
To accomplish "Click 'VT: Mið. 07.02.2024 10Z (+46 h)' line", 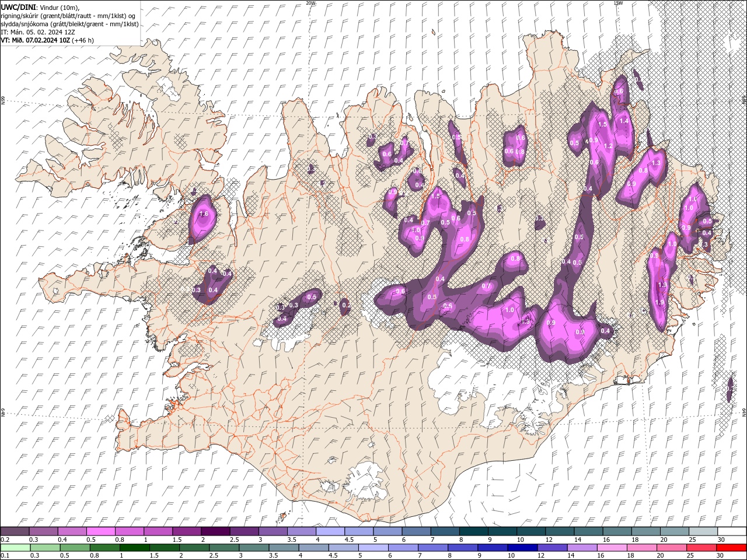I will click(47, 40).
